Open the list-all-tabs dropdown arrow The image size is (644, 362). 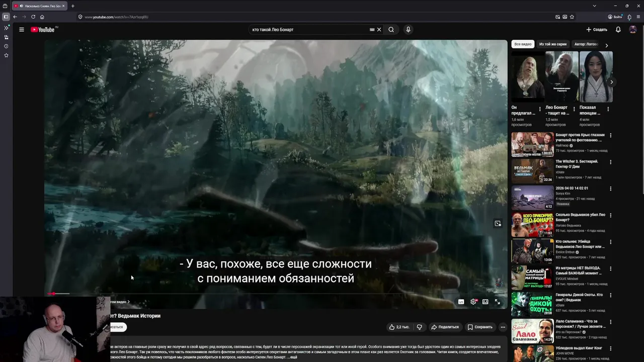click(x=595, y=6)
